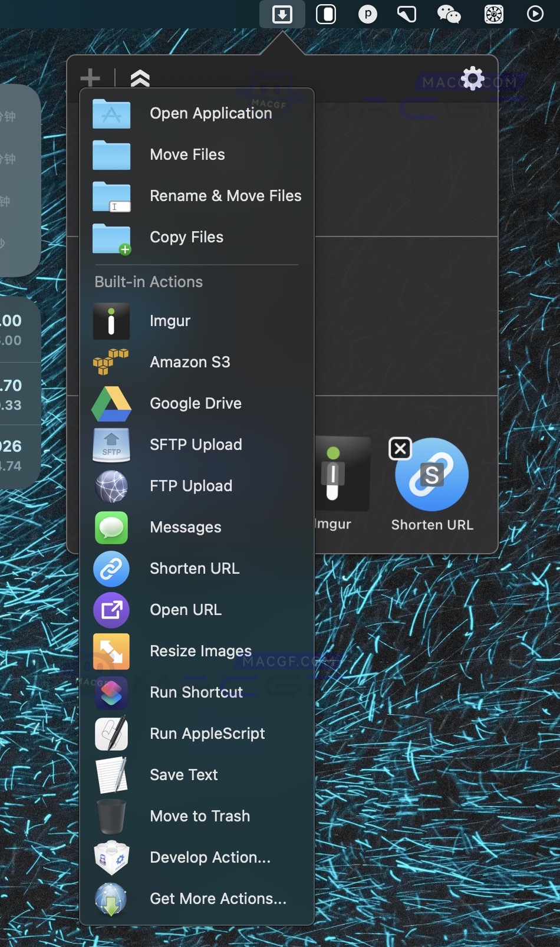Collapse grid with double chevron icon
Viewport: 560px width, 947px height.
coord(140,78)
